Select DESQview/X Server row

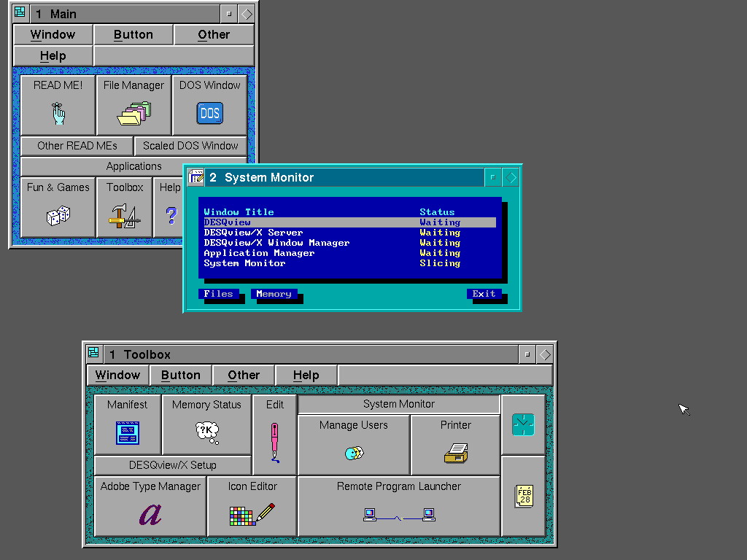[x=349, y=233]
